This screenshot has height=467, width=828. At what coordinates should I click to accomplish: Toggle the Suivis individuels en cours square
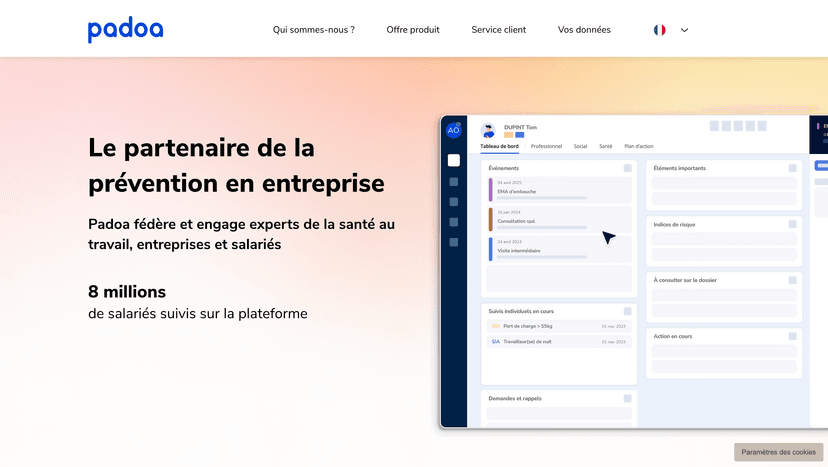point(628,311)
